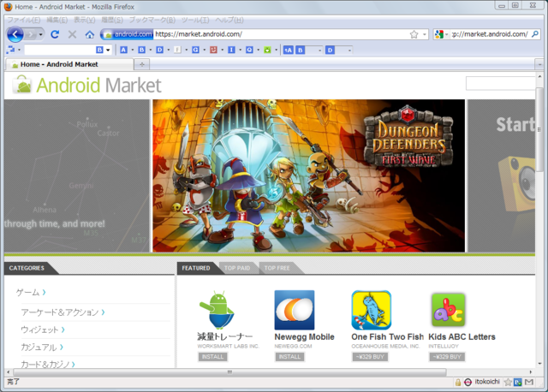Expand the dropdown next to the first D toolbar icon
The image size is (548, 392).
coord(169,50)
